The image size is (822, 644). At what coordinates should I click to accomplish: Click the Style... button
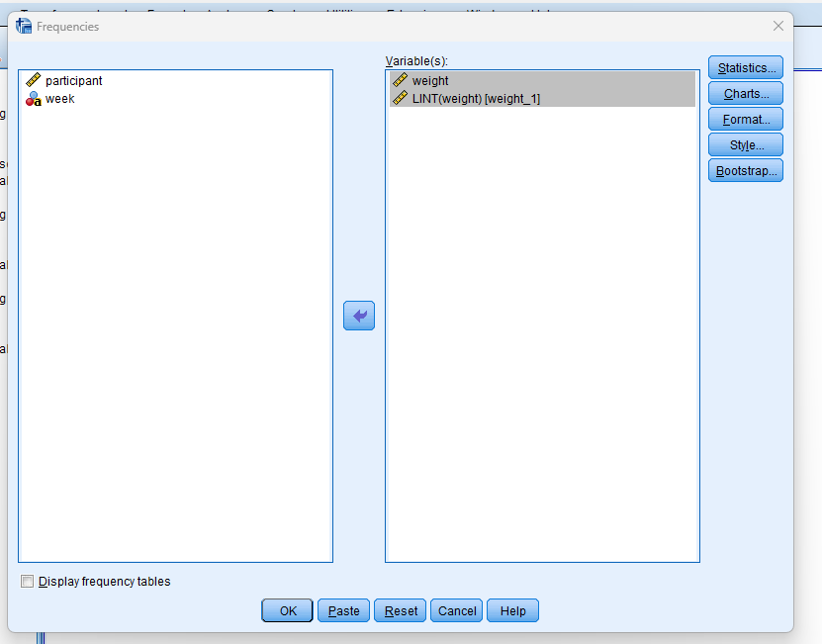pyautogui.click(x=745, y=145)
